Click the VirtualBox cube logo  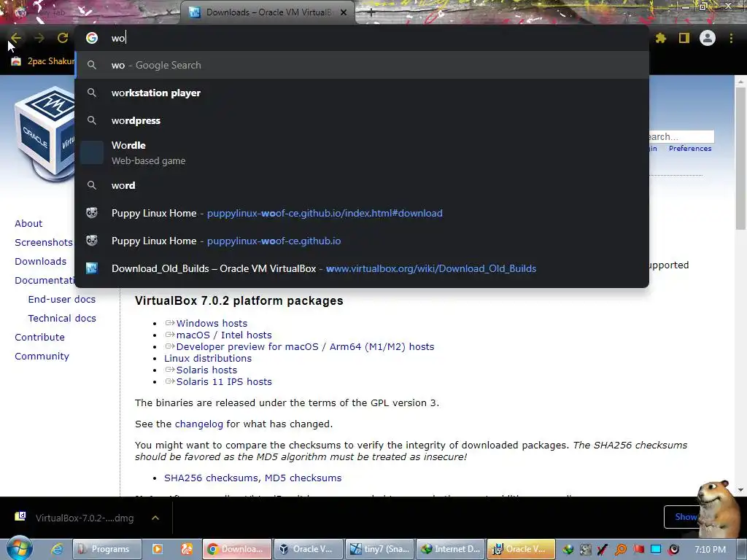[x=44, y=133]
